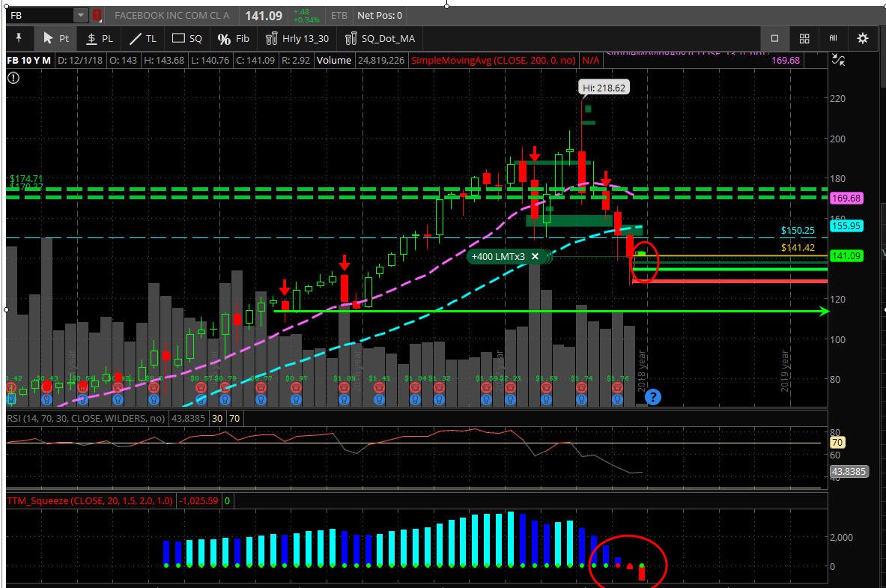The image size is (886, 588).
Task: Open the SQ_Dot_MA study set
Action: click(x=380, y=38)
